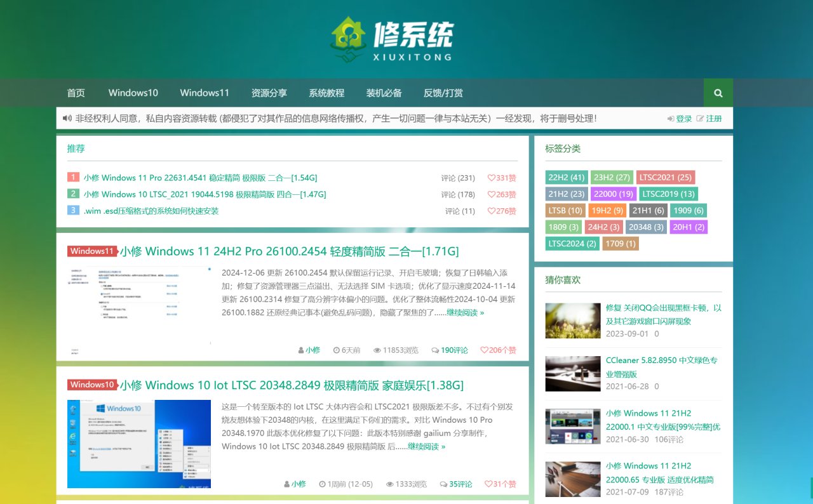This screenshot has height=504, width=813.
Task: Select the 1909 (6) tag
Action: (x=689, y=210)
